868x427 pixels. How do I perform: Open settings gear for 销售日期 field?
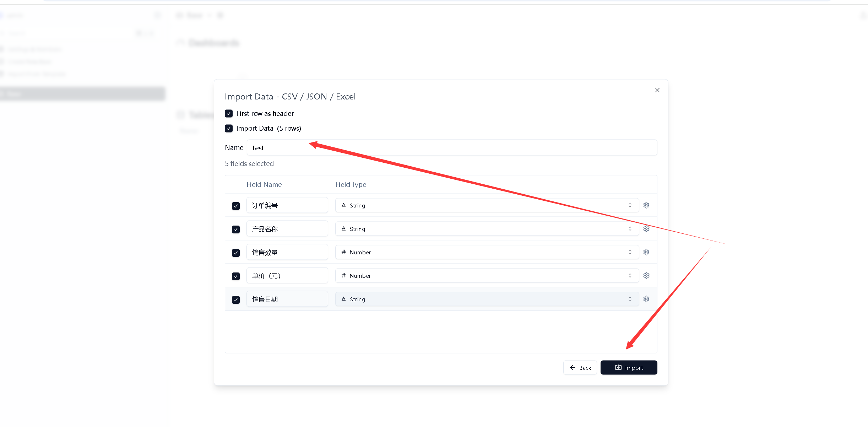(x=646, y=299)
